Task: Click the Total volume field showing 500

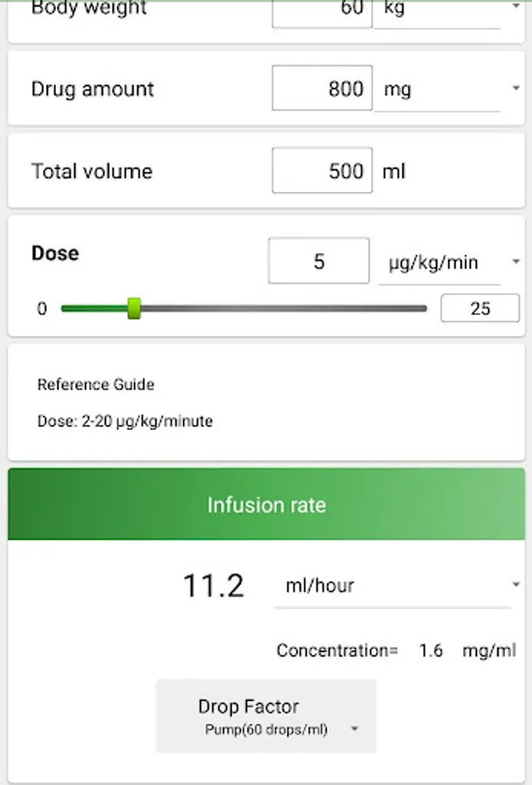Action: [x=322, y=171]
